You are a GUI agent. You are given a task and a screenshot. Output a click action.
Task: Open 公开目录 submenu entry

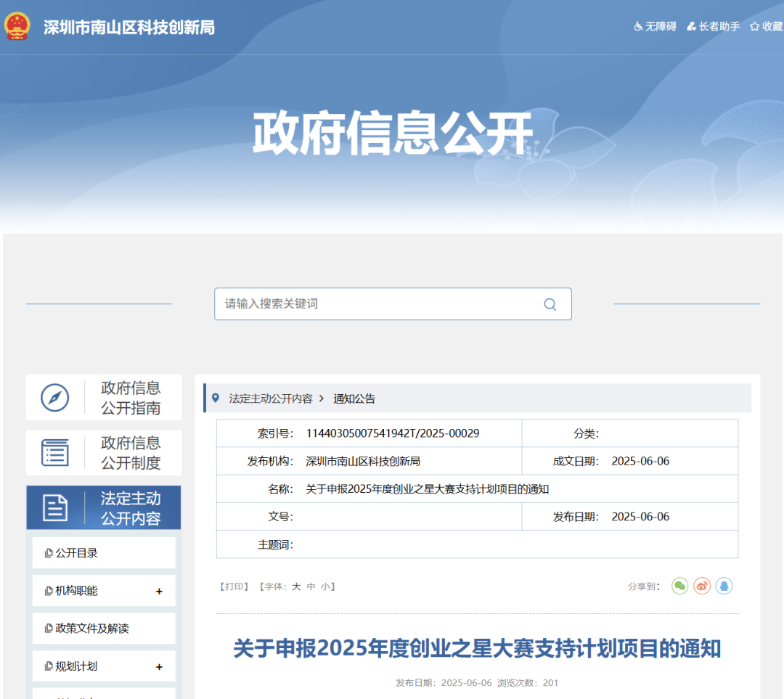click(x=104, y=553)
